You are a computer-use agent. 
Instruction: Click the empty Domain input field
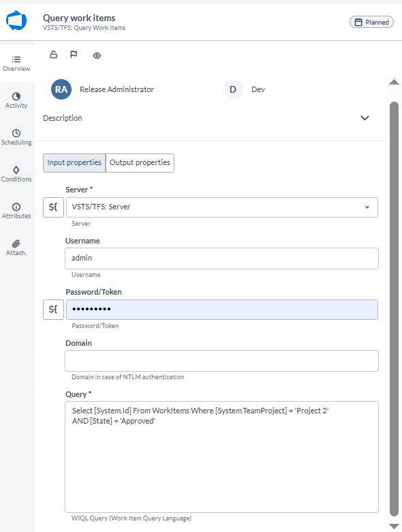pos(221,361)
